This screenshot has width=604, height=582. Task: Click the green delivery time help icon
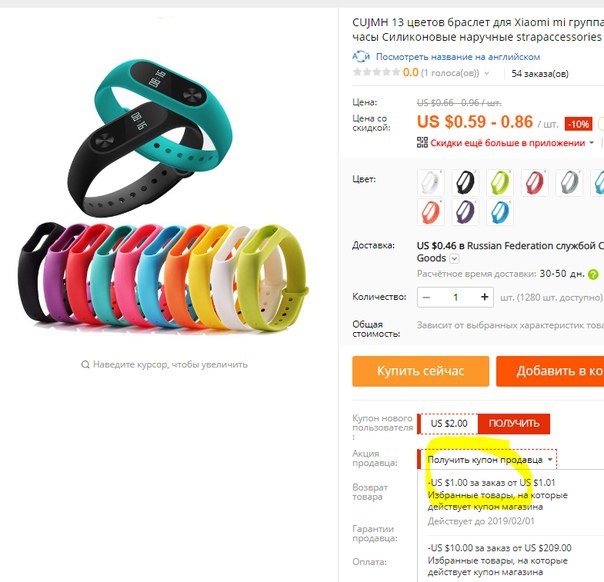point(593,275)
